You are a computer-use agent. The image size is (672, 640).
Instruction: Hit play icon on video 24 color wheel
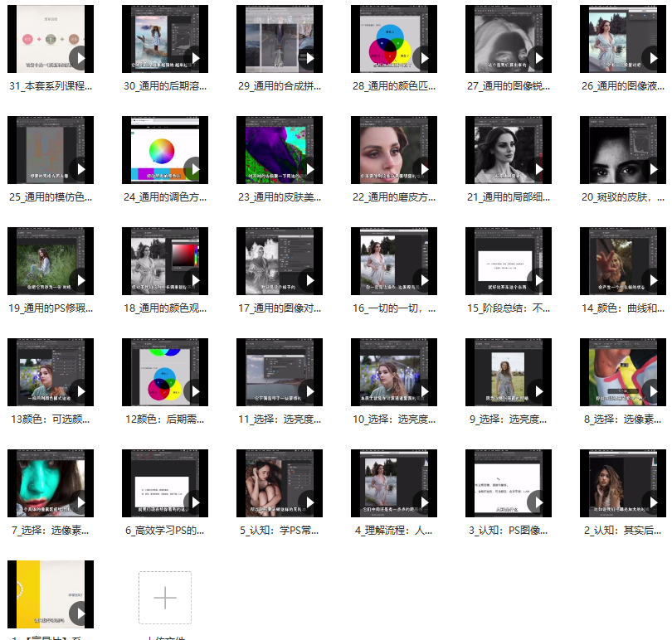pos(195,169)
